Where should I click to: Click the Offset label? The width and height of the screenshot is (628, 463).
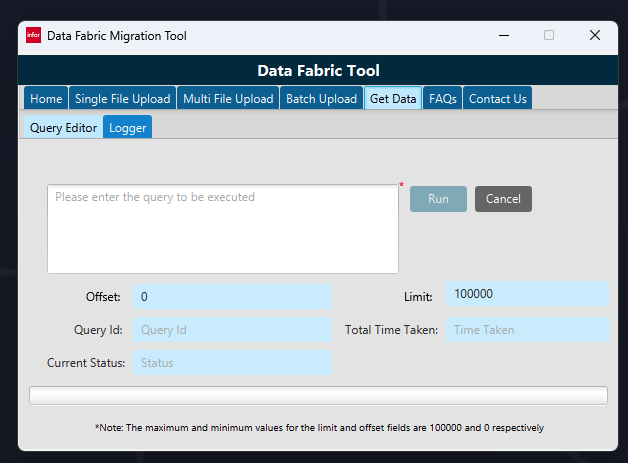103,297
